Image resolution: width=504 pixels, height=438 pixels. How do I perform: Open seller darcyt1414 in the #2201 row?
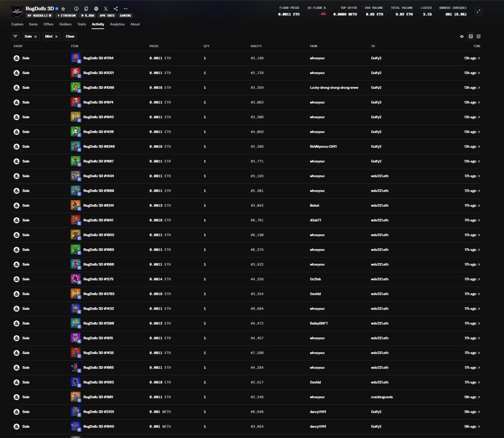click(318, 411)
